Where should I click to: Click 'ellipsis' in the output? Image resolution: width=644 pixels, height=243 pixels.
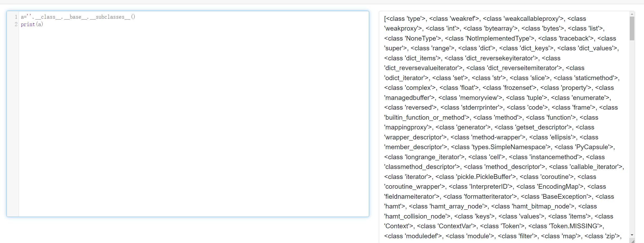tap(562, 137)
